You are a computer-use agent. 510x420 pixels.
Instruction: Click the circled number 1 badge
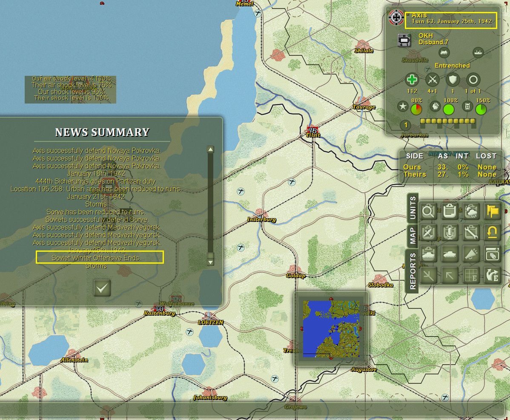coord(406,125)
